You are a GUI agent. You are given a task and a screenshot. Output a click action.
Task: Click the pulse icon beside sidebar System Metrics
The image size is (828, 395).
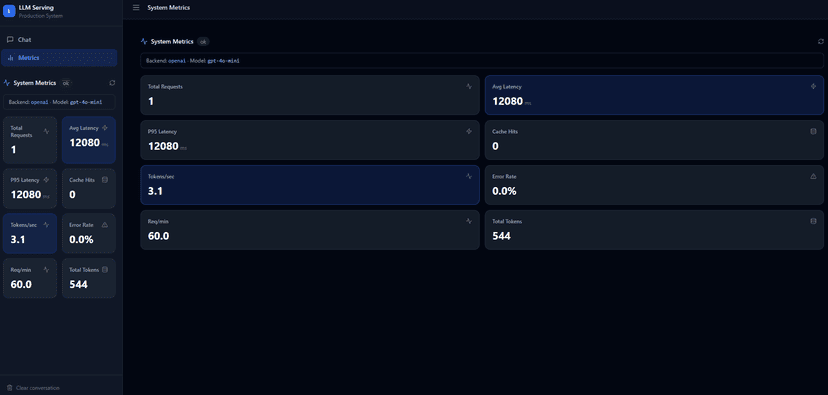point(7,83)
